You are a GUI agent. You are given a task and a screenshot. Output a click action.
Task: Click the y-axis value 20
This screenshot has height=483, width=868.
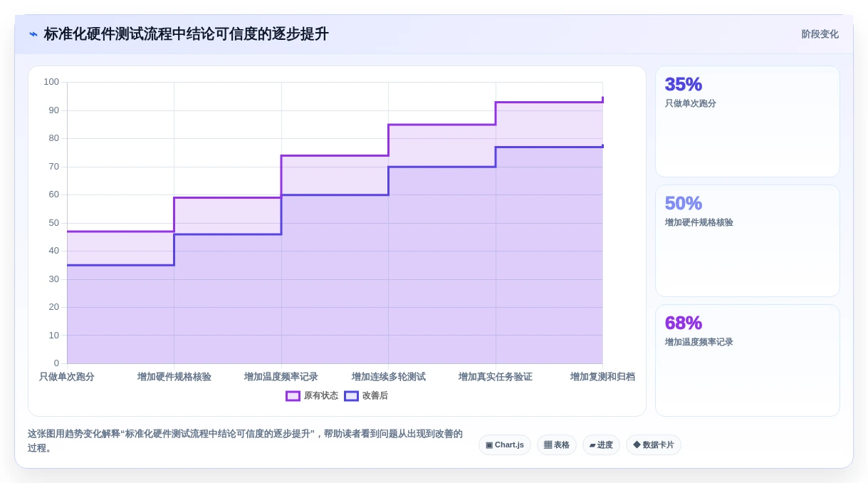click(54, 307)
